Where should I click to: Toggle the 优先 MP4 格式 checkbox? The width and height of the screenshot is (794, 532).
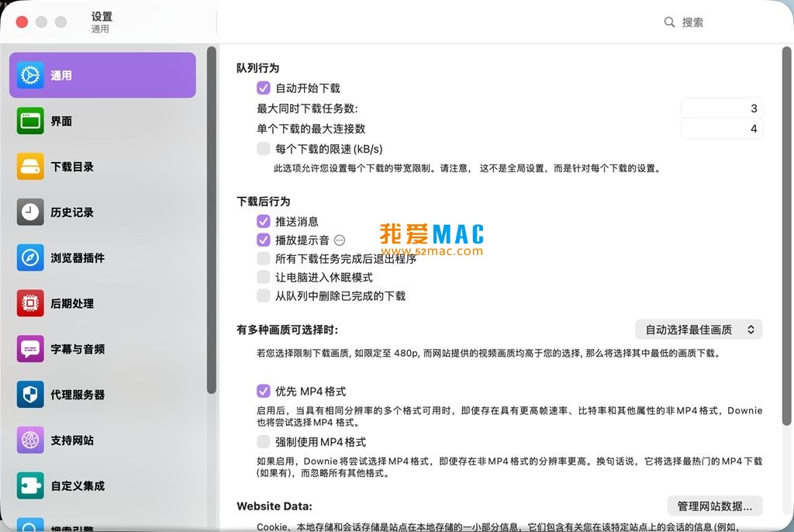pyautogui.click(x=264, y=392)
